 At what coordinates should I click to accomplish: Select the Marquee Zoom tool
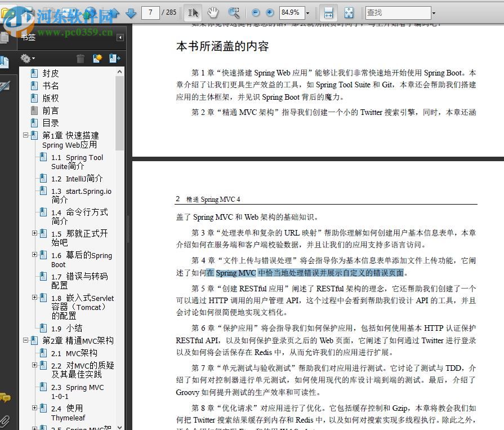pyautogui.click(x=233, y=12)
